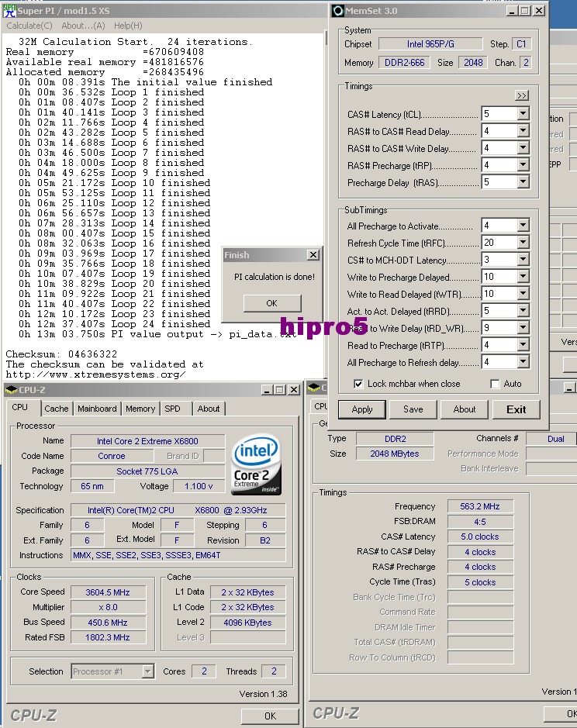Viewport: 577px width, 728px height.
Task: Open the Processor #1 selection dropdown
Action: [147, 671]
